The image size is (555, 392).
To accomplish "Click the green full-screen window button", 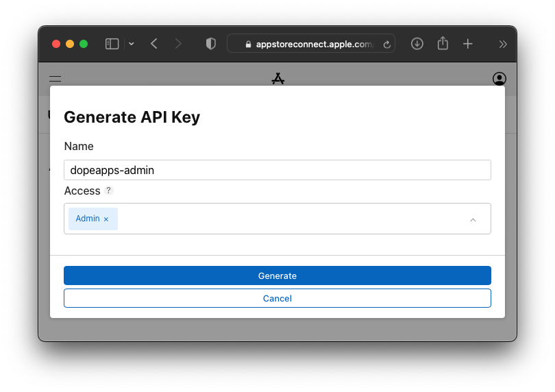I will 84,44.
